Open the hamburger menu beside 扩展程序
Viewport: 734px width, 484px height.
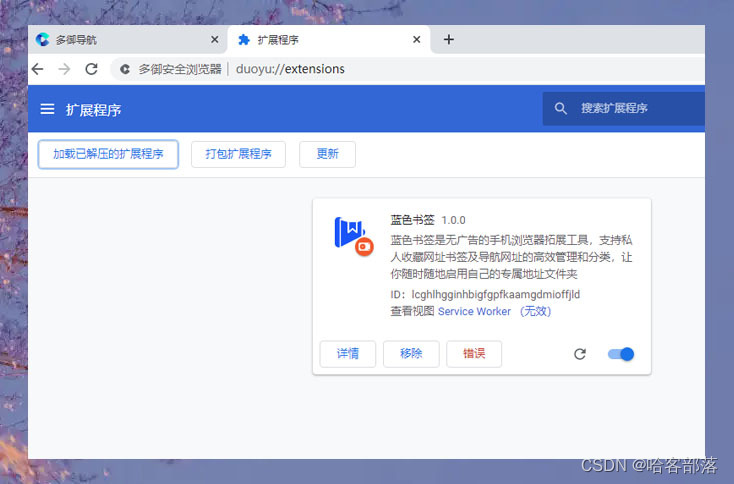[x=47, y=110]
